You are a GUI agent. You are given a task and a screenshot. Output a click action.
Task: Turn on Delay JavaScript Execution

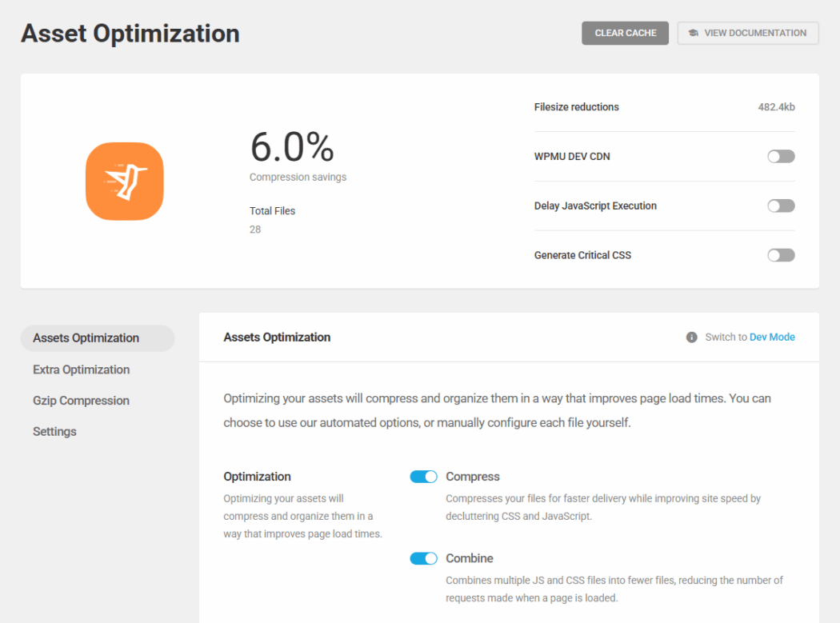(x=780, y=206)
